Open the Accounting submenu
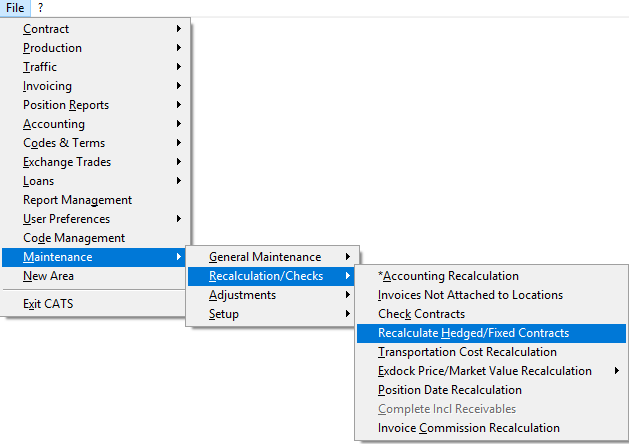Viewport: 629px width, 444px height. [93, 124]
